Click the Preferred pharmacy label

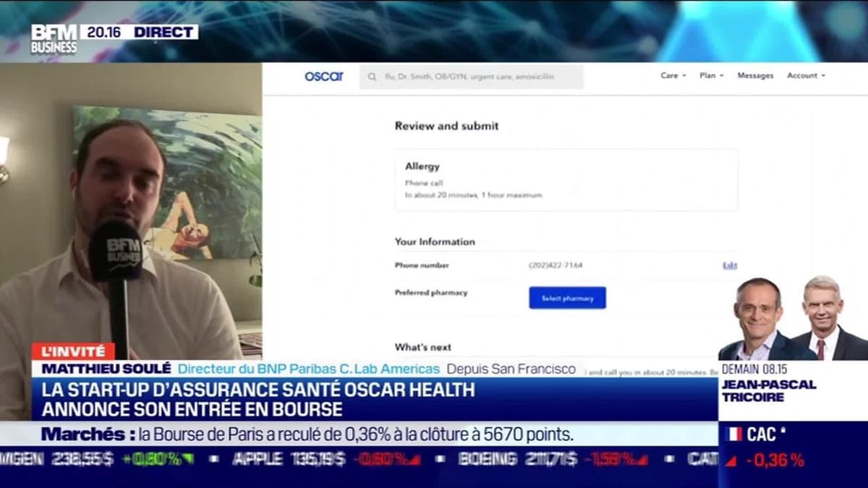tap(431, 293)
